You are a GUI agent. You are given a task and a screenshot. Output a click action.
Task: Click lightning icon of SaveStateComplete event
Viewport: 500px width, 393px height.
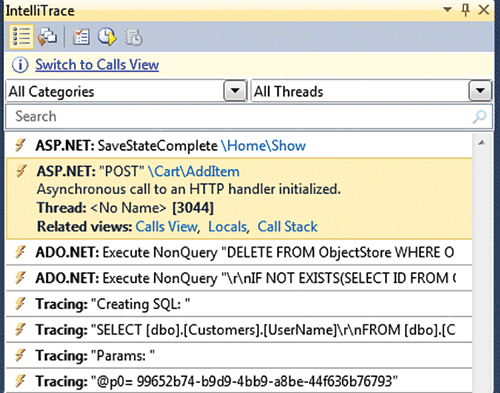[21, 145]
